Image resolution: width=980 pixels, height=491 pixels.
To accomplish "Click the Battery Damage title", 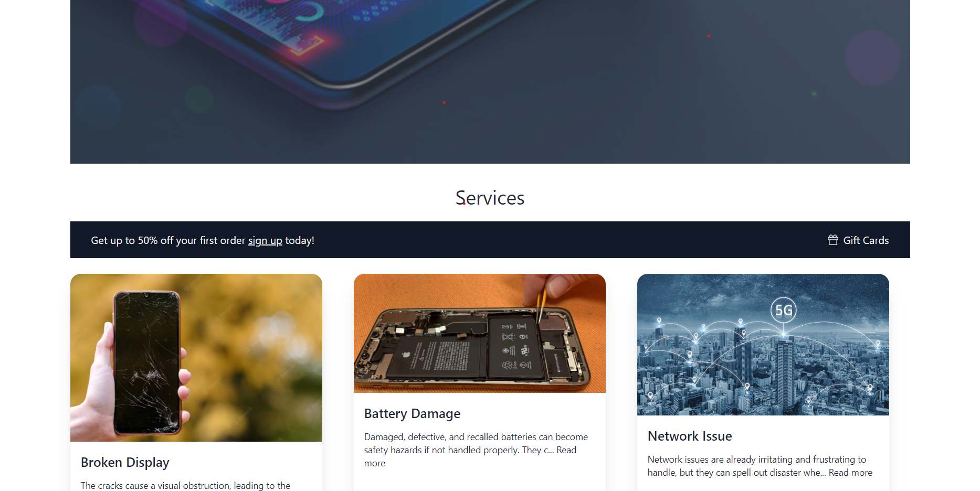I will pyautogui.click(x=412, y=413).
